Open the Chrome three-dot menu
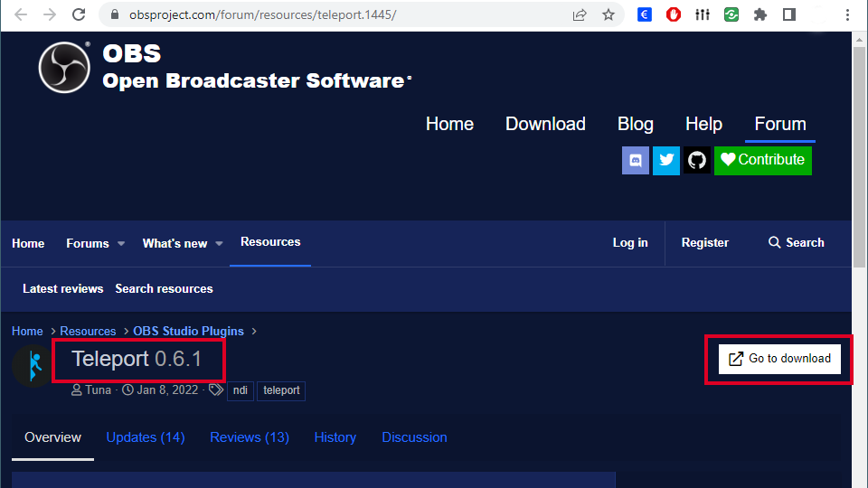Image resolution: width=868 pixels, height=488 pixels. pos(847,15)
